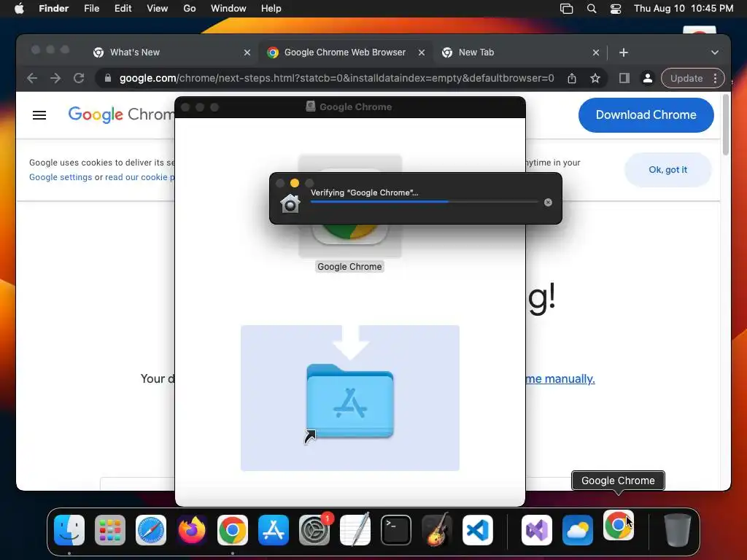The height and width of the screenshot is (560, 747).
Task: Click the Stage Manager menu bar icon
Action: pos(566,9)
